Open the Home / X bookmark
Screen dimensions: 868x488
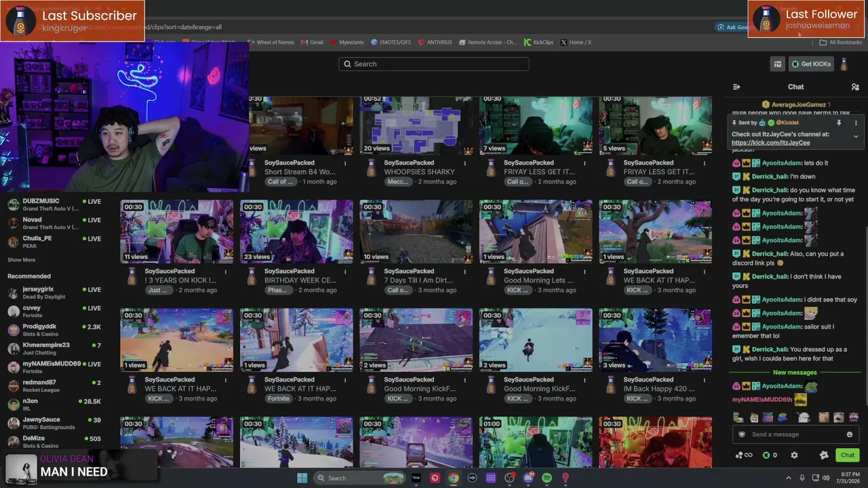[576, 42]
